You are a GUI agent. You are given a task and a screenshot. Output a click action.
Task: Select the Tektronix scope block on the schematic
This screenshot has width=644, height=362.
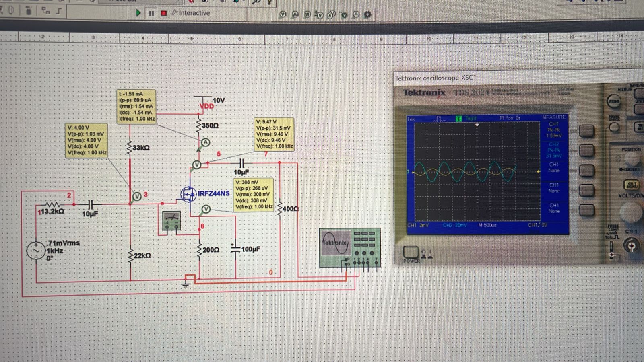click(x=349, y=247)
